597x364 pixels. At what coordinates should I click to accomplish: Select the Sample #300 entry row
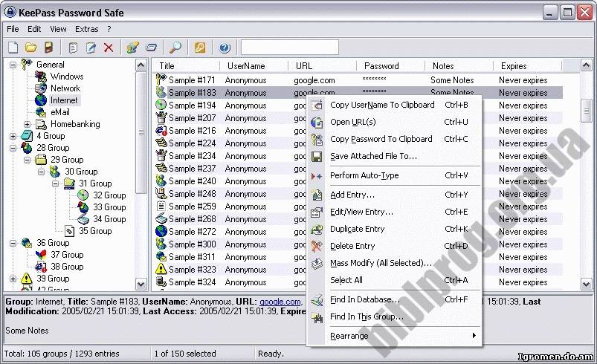click(x=358, y=244)
